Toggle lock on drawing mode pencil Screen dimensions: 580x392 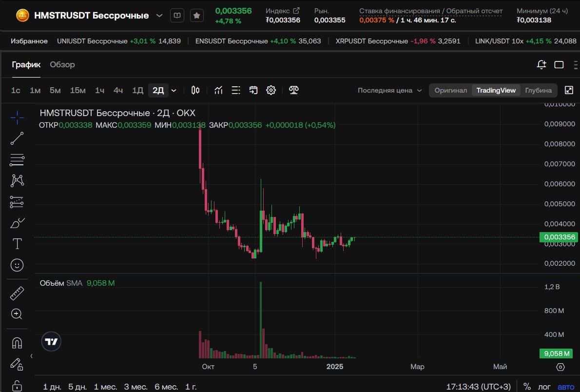click(17, 364)
